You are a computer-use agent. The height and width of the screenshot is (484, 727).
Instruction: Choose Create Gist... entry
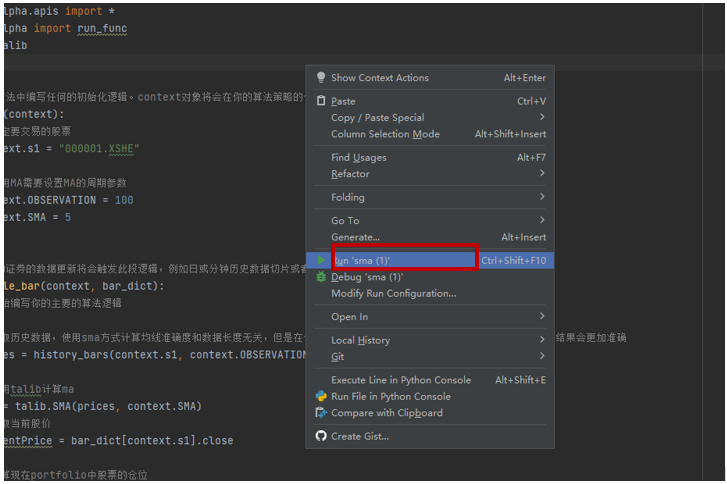tap(430, 436)
